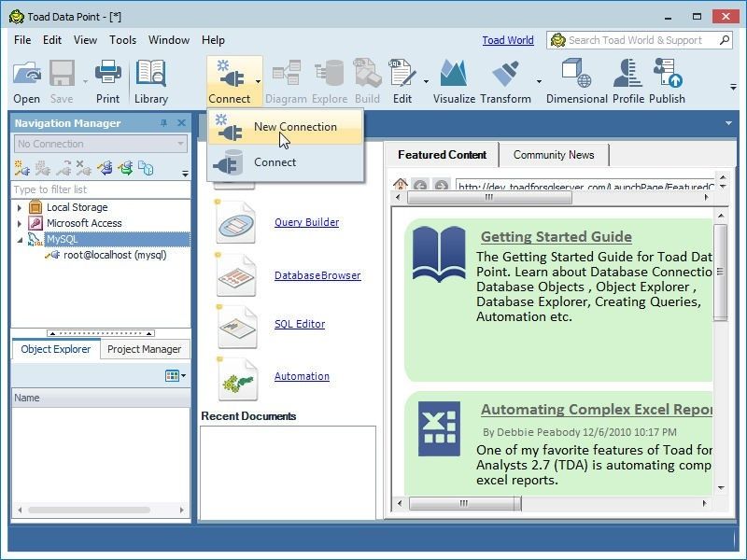
Task: Expand the Local Storage tree node
Action: 19,207
